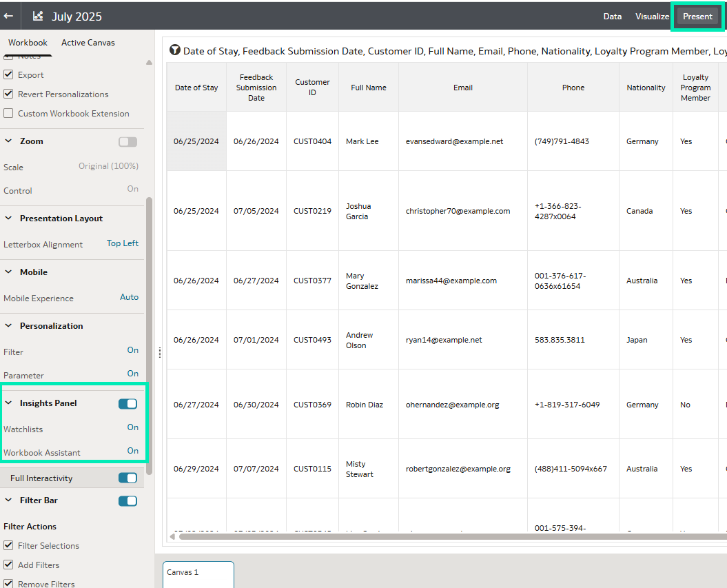Click the Visualize button
The height and width of the screenshot is (588, 727).
point(652,17)
